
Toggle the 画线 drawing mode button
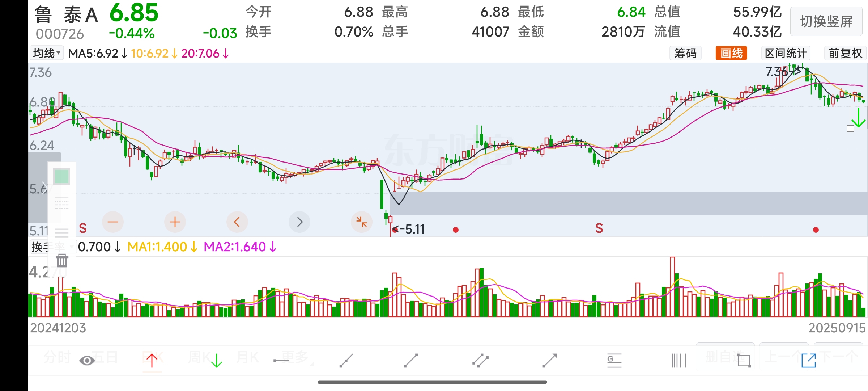pyautogui.click(x=731, y=53)
